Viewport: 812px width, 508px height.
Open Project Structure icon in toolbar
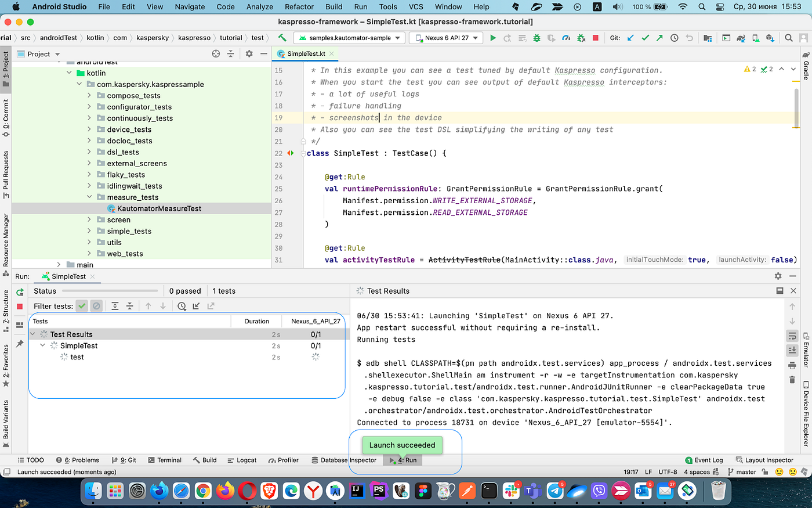pyautogui.click(x=708, y=38)
